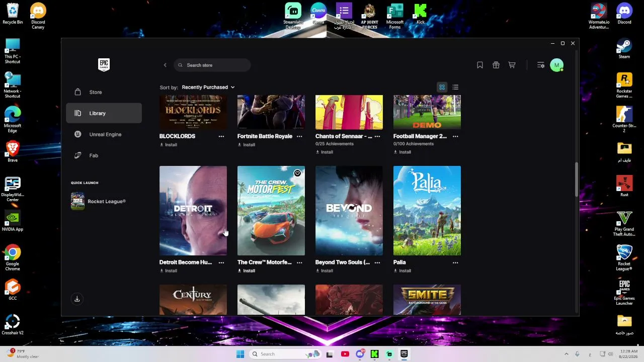Open the three-dot menu for Beyond Two Souls
Image resolution: width=644 pixels, height=362 pixels.
[377, 262]
